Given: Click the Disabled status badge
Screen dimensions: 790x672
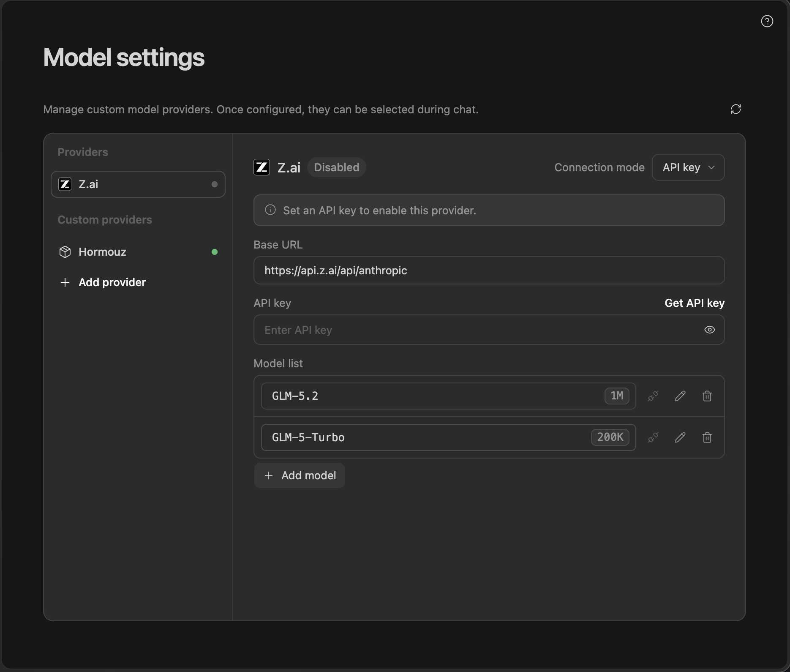Looking at the screenshot, I should point(337,167).
